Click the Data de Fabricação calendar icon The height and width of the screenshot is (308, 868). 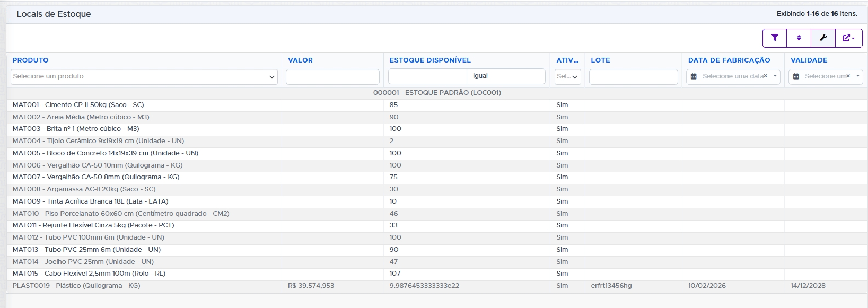[x=694, y=76]
